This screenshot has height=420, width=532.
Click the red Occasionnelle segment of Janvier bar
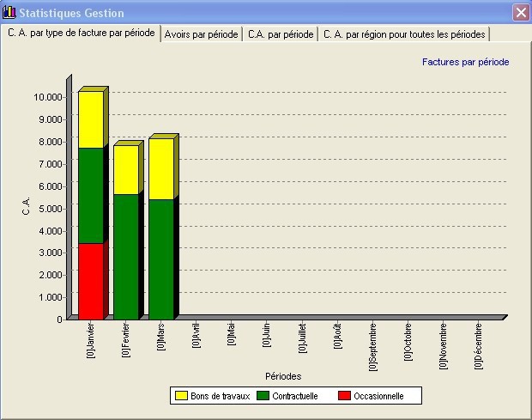90,281
